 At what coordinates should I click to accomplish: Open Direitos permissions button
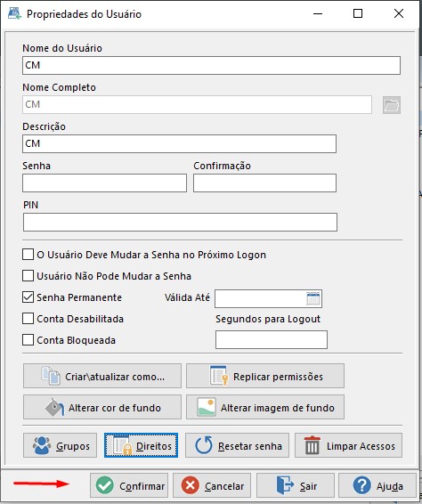tap(141, 445)
